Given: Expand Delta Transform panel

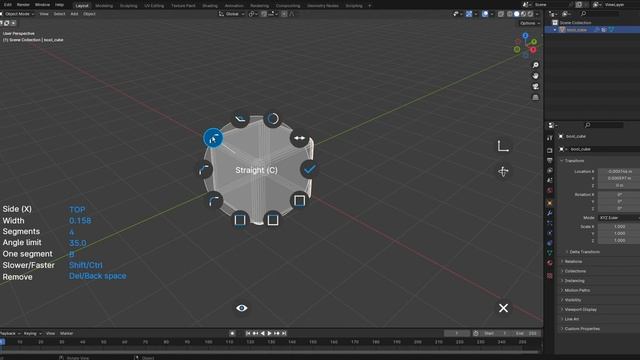Looking at the screenshot, I should tap(584, 252).
